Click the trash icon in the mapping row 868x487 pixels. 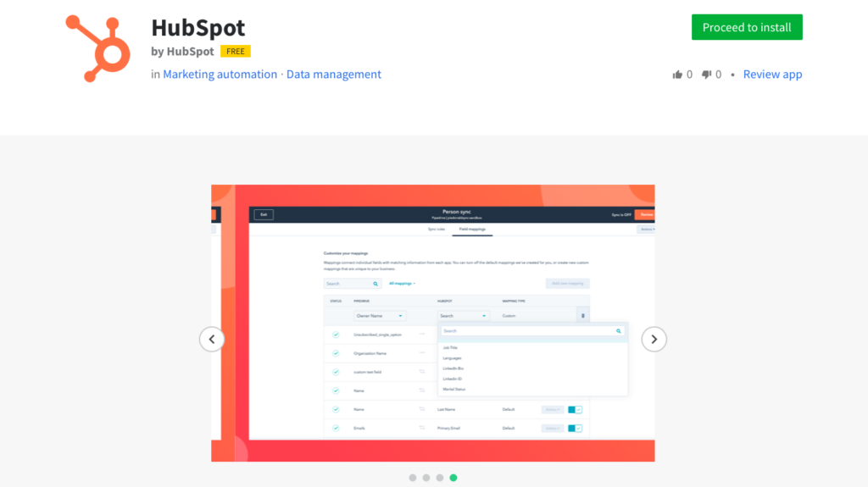tap(581, 316)
